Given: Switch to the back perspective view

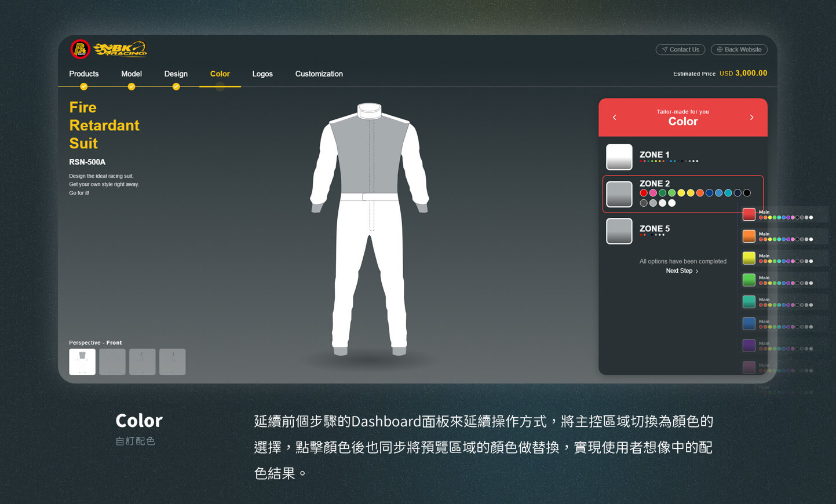Looking at the screenshot, I should click(x=112, y=361).
